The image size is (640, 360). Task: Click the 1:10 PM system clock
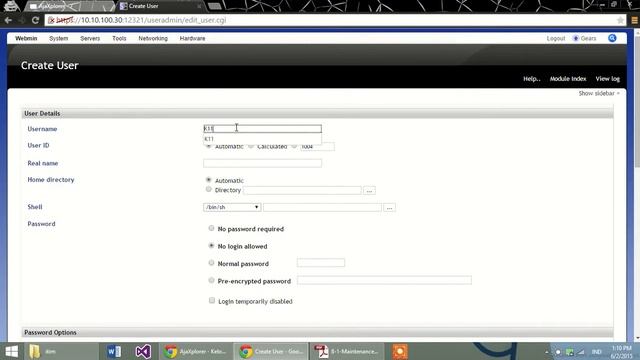(x=621, y=348)
